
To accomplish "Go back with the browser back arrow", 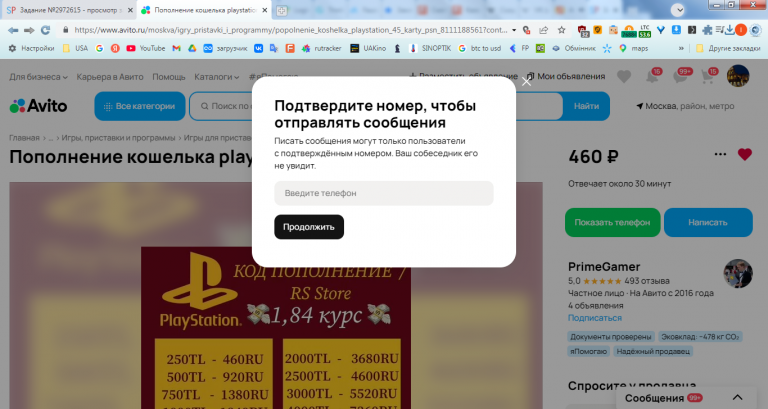I will (x=13, y=30).
